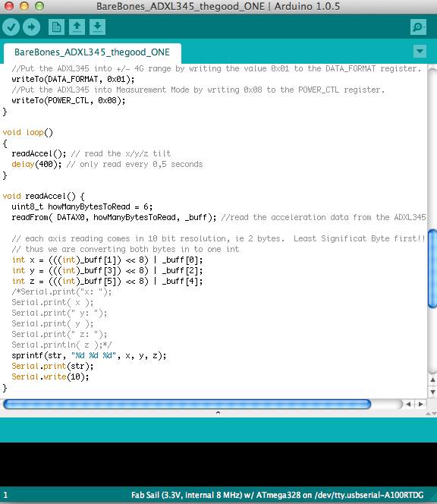Click the 'int y =' assignment line
This screenshot has width=437, height=504.
107,270
